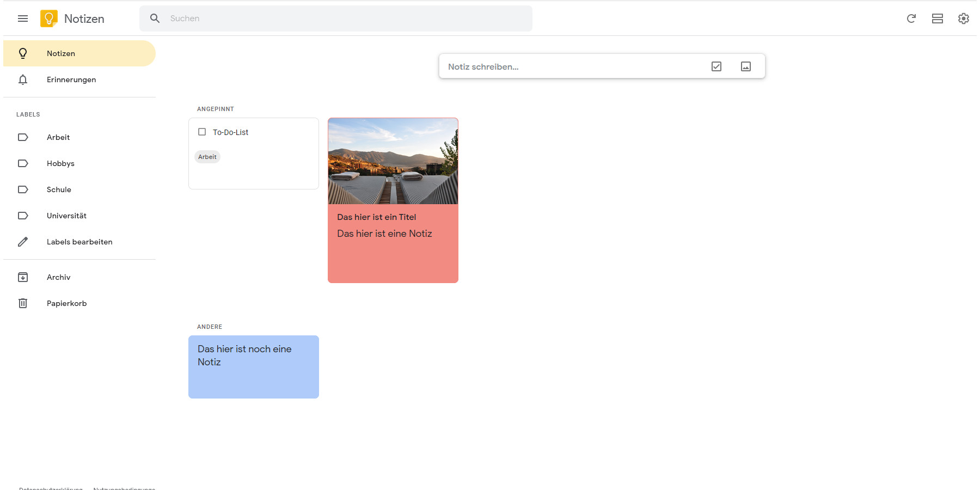Create a new note with image
980x490 pixels.
tap(745, 66)
